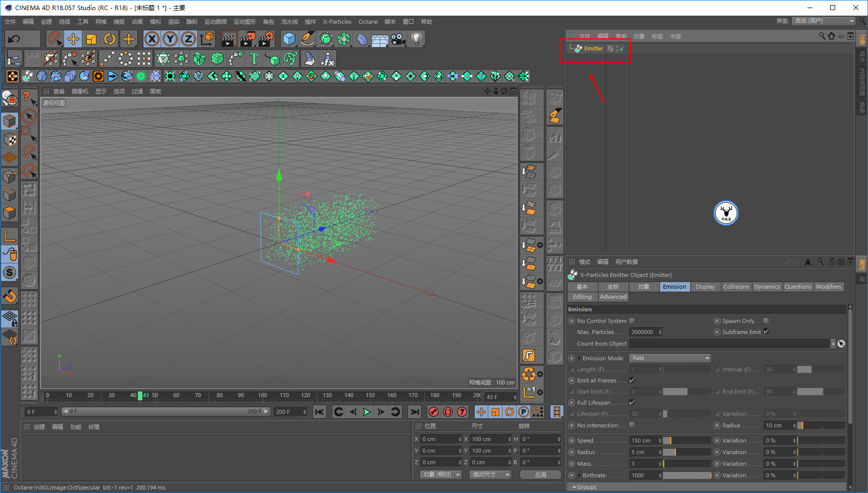Click the Pen spline tool icon

307,39
